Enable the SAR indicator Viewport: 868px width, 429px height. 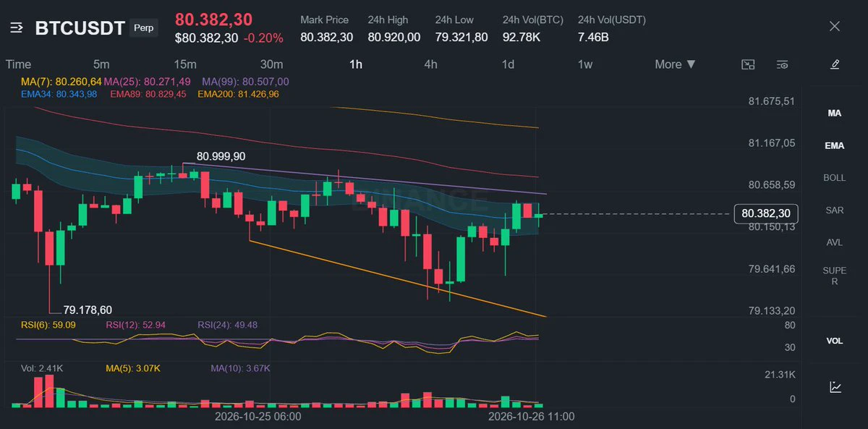pos(835,211)
